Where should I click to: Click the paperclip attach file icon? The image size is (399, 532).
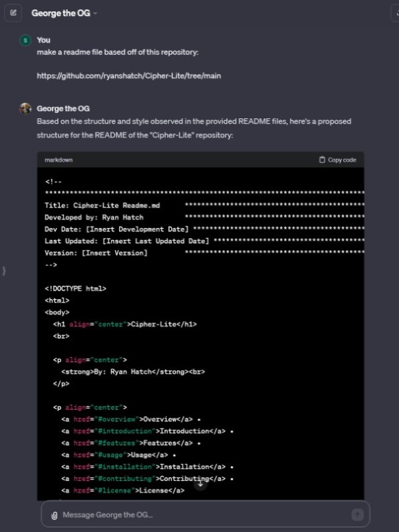pyautogui.click(x=53, y=515)
